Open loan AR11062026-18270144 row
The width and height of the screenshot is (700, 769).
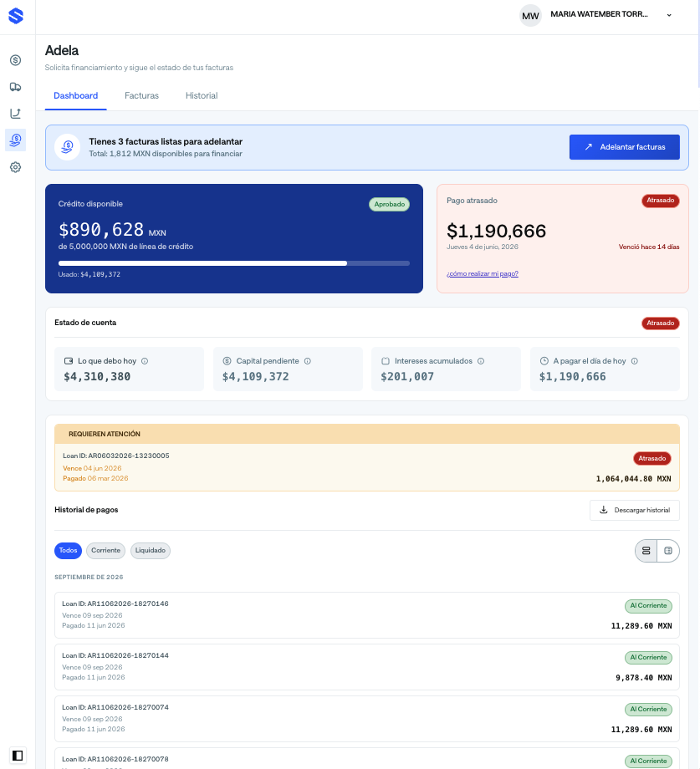pos(367,667)
